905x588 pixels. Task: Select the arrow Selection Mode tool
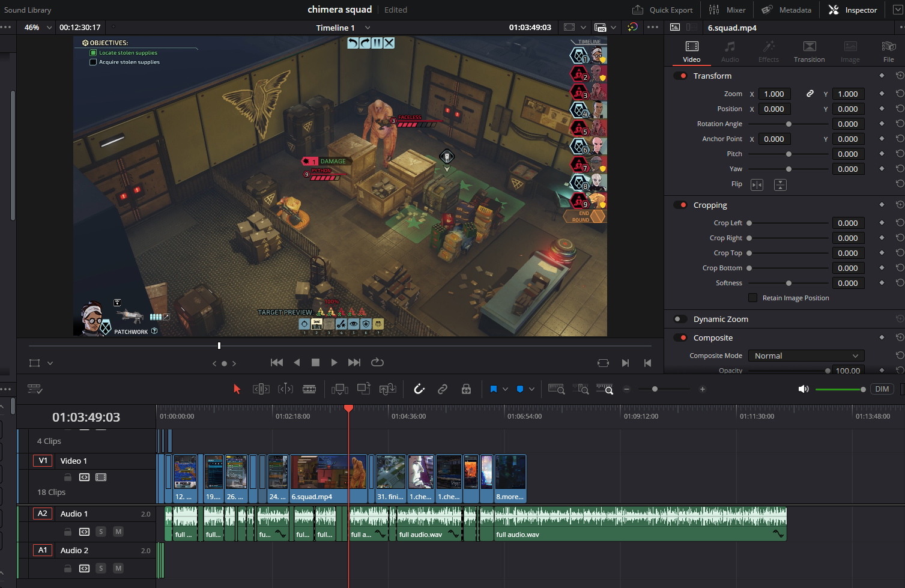[x=237, y=389]
